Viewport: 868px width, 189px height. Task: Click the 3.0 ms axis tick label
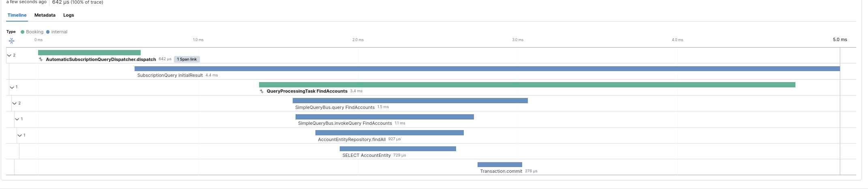tap(518, 40)
